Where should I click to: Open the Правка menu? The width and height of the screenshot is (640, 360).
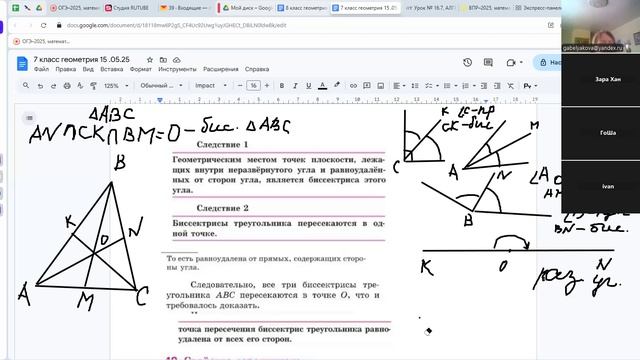click(66, 69)
